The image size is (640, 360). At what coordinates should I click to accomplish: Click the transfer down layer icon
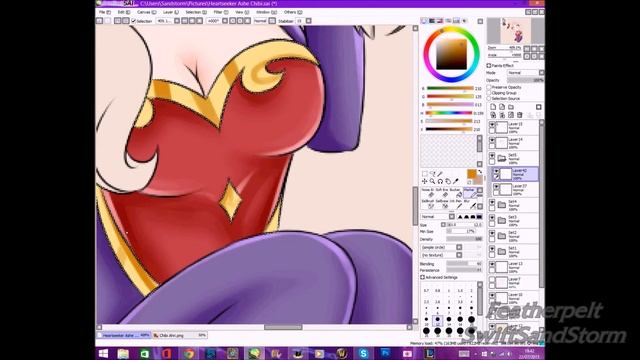tap(493, 116)
